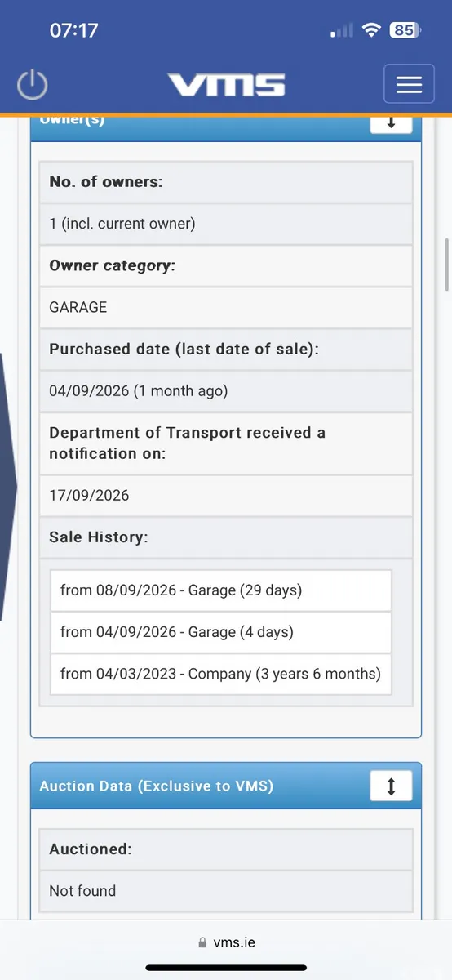The height and width of the screenshot is (980, 452).
Task: Tap the 07:17 clock in the status bar
Action: pyautogui.click(x=74, y=30)
